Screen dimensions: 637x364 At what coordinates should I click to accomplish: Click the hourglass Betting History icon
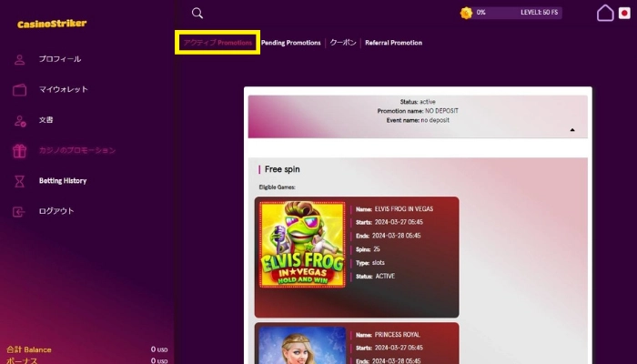coord(19,181)
